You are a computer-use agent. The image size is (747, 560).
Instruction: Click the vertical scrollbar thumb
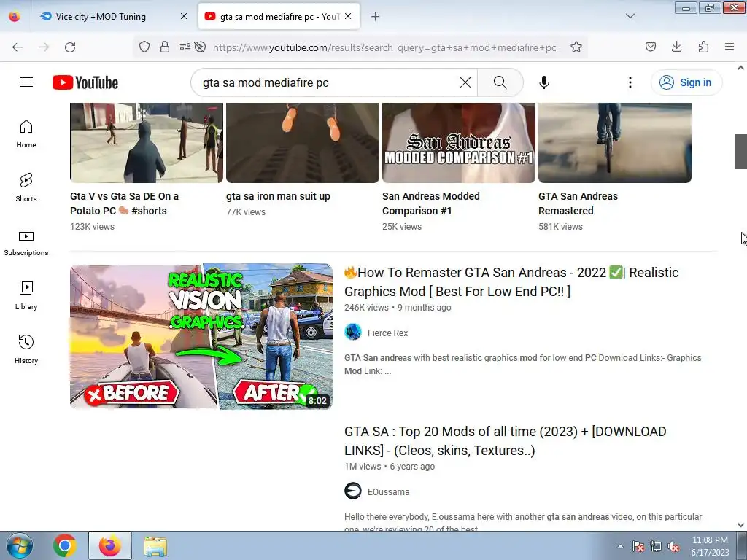pos(740,152)
